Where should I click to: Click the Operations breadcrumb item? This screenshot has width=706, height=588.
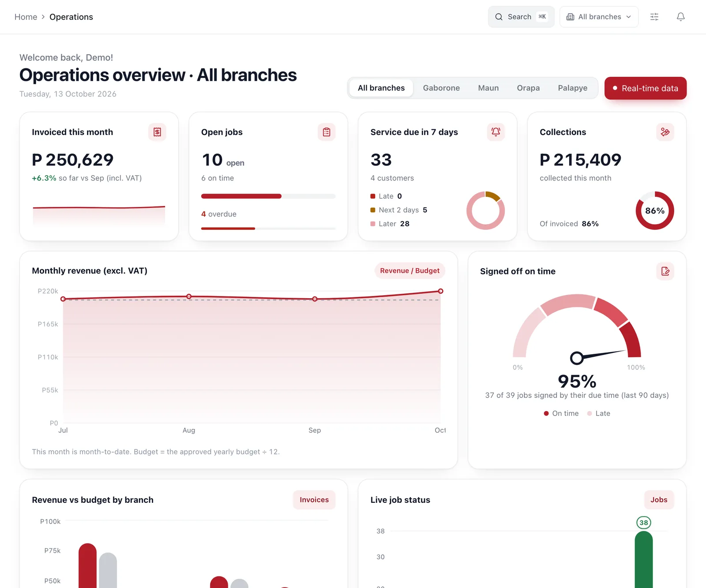pos(71,17)
